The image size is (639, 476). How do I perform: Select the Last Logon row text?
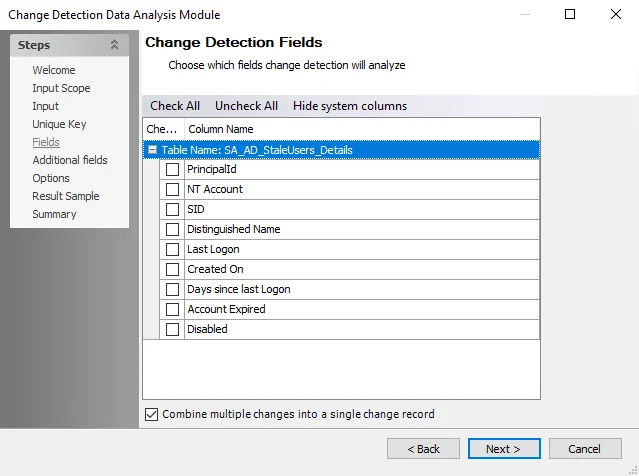pyautogui.click(x=213, y=249)
